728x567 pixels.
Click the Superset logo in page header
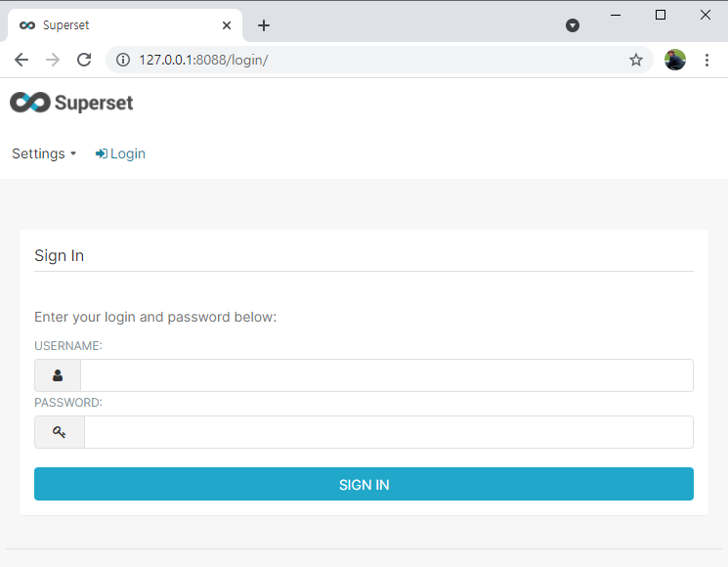point(71,103)
